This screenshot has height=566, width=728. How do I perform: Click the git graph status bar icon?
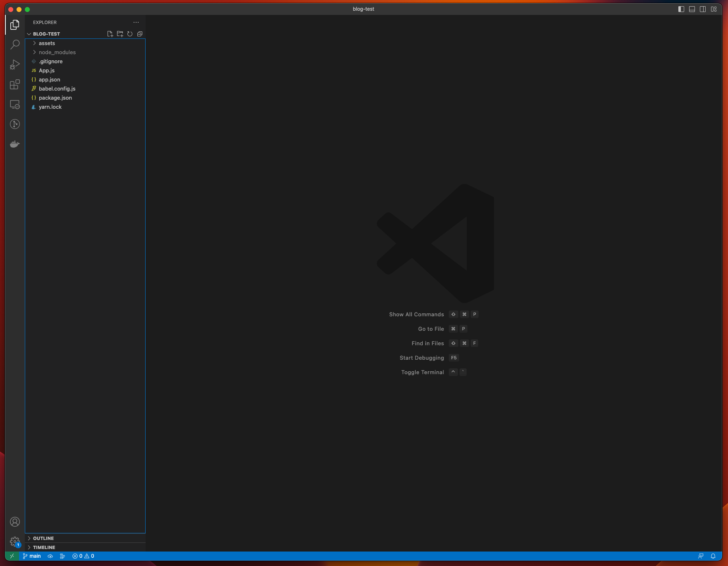point(62,556)
